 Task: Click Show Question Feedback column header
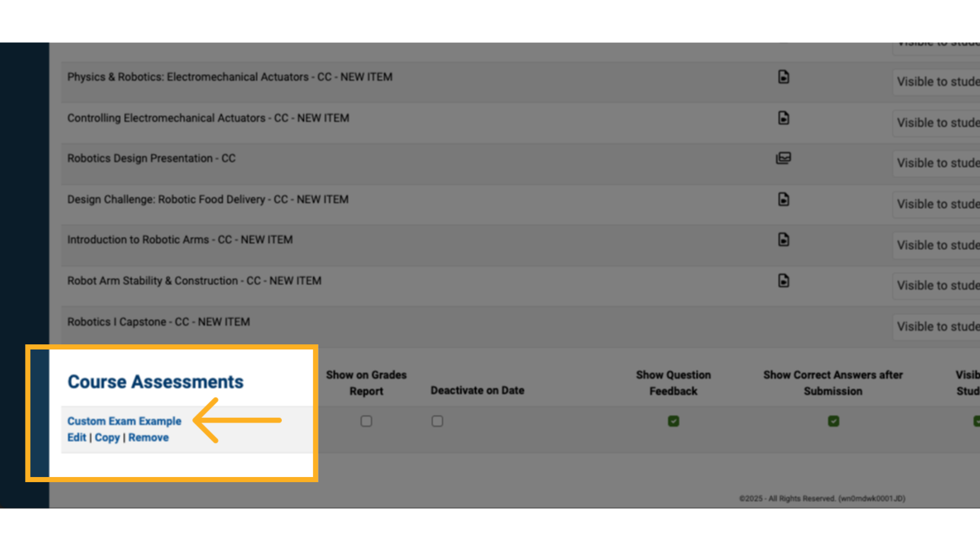673,383
